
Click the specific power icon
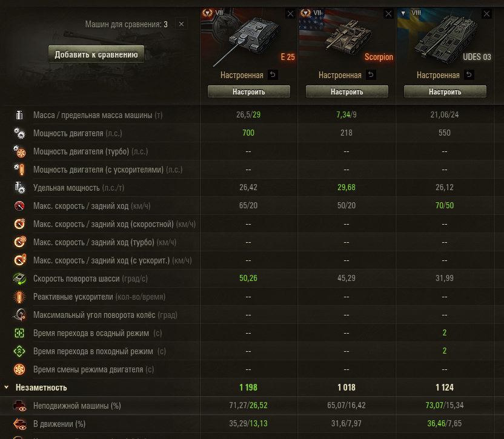tap(19, 188)
